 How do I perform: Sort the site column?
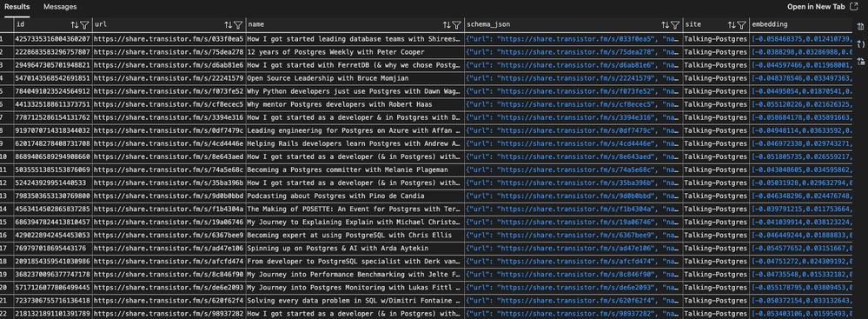732,25
